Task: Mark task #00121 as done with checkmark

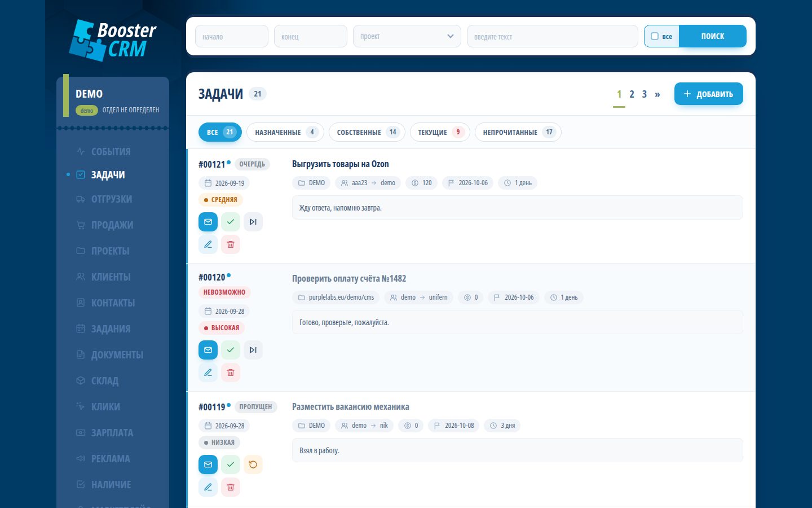Action: tap(231, 222)
